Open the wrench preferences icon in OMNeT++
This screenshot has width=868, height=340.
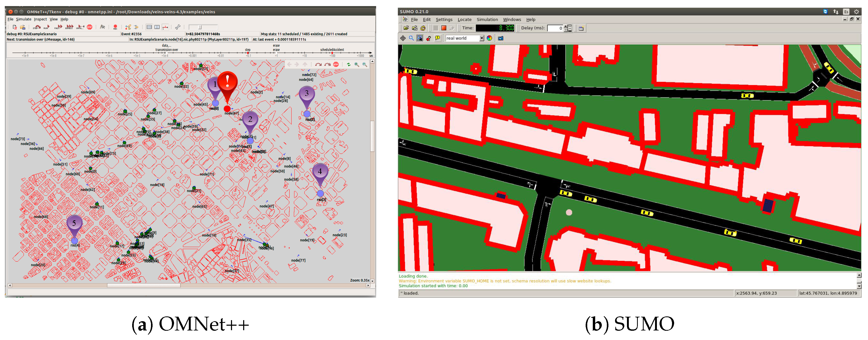[178, 27]
